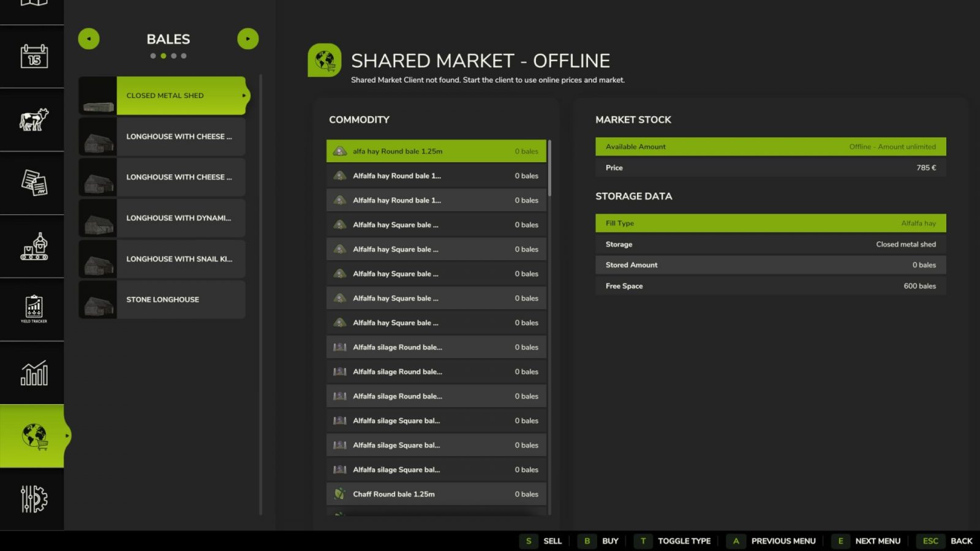The image size is (980, 551).
Task: Click the Stored Amount 0 bales row
Action: (771, 265)
